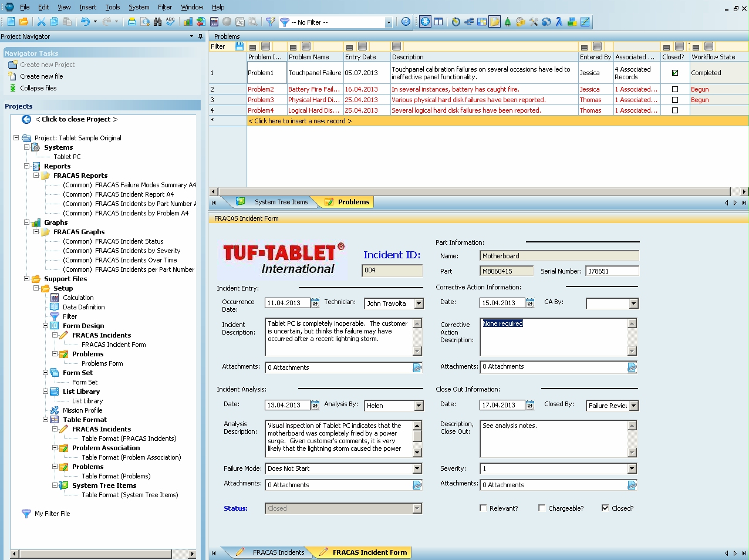The height and width of the screenshot is (560, 749).
Task: Expand the Failure Mode dropdown
Action: tap(417, 468)
